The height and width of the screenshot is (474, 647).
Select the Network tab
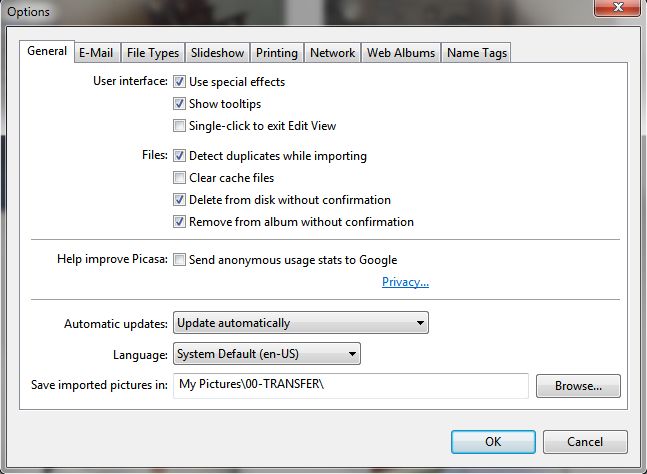[333, 53]
